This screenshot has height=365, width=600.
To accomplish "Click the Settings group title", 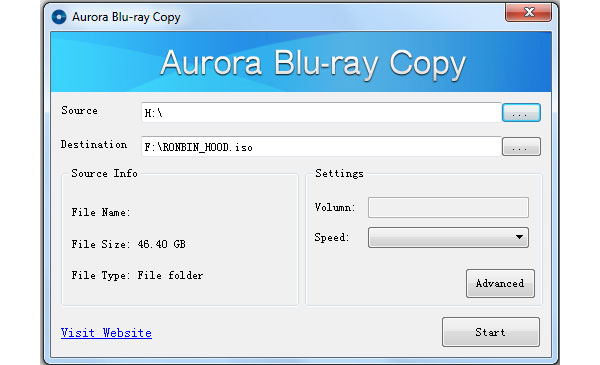I will (x=339, y=173).
